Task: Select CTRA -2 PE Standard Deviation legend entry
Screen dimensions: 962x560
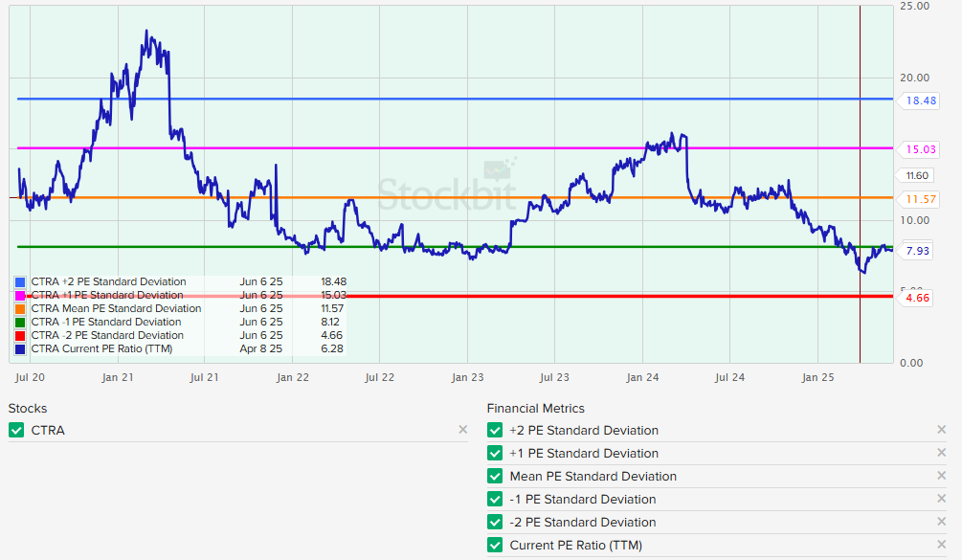Action: (x=107, y=336)
